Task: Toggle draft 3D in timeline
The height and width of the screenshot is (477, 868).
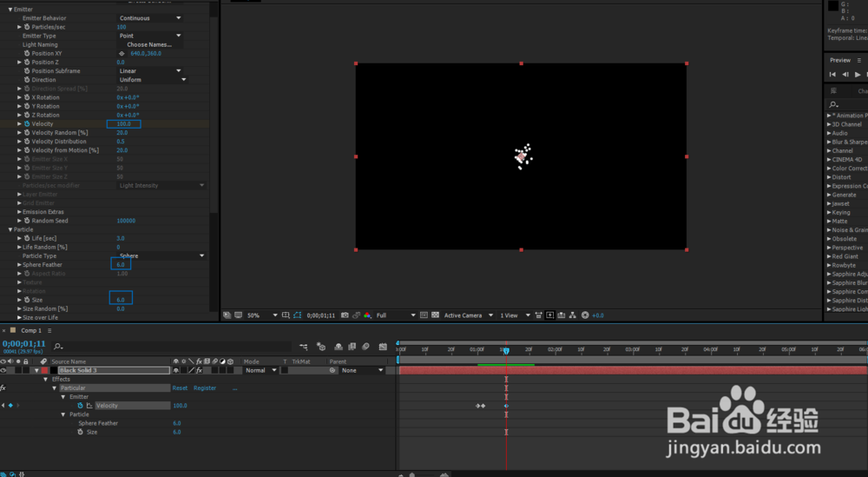Action: [x=321, y=347]
